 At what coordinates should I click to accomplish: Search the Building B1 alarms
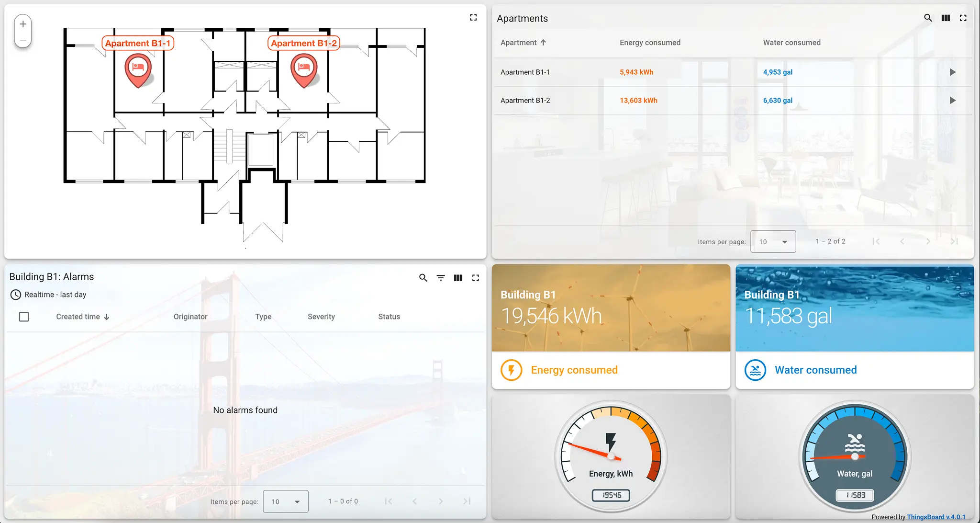pyautogui.click(x=423, y=278)
